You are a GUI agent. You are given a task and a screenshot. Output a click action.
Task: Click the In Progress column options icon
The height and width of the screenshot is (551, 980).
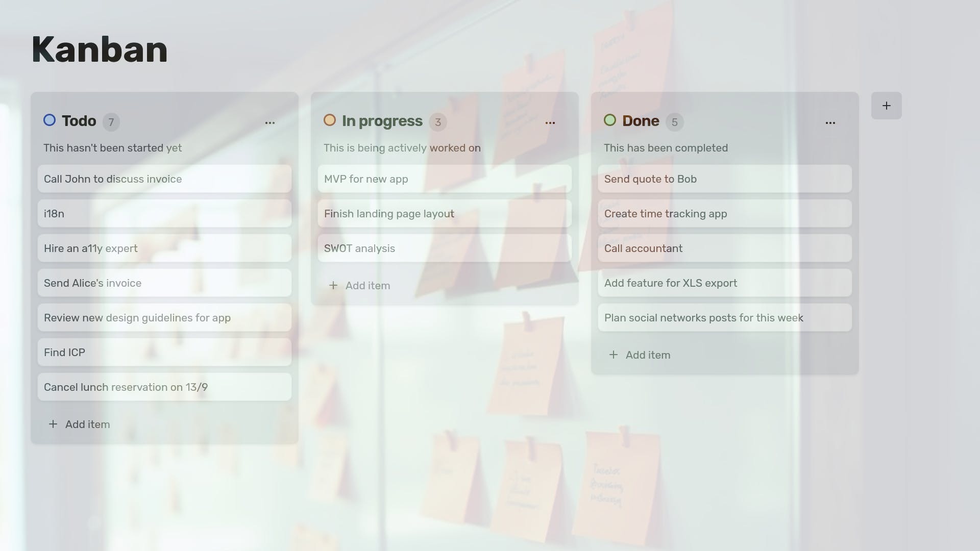(x=550, y=122)
